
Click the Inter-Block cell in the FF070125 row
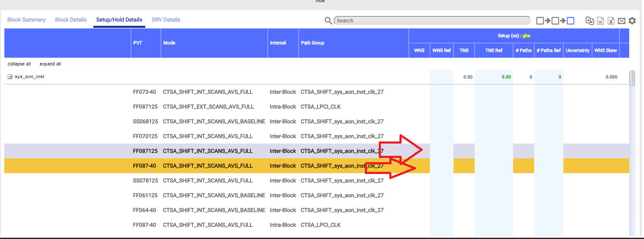click(x=283, y=136)
